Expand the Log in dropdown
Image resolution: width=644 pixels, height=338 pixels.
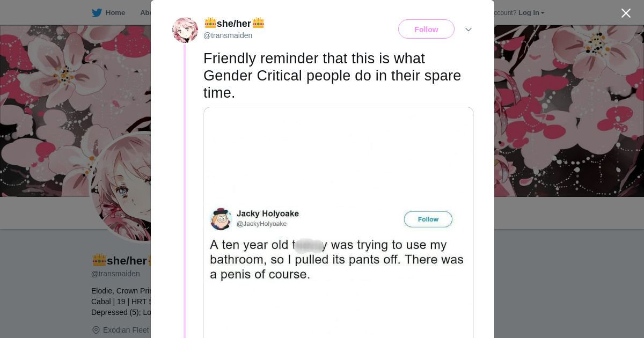tap(531, 13)
